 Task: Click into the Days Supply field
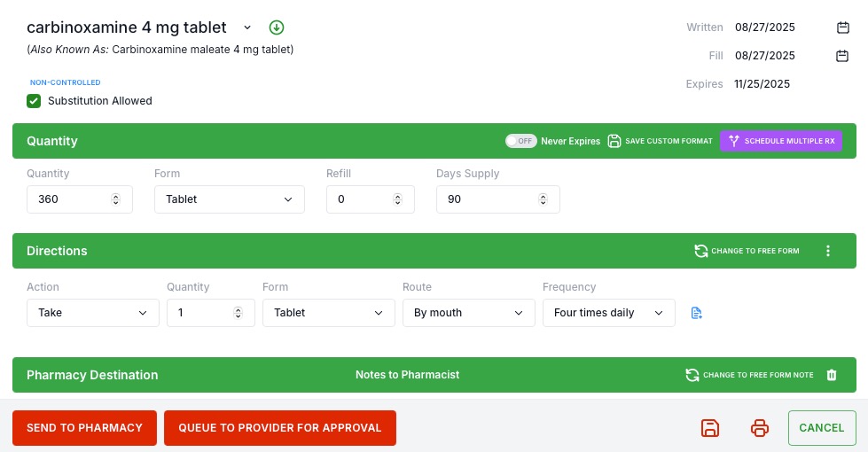pos(497,199)
